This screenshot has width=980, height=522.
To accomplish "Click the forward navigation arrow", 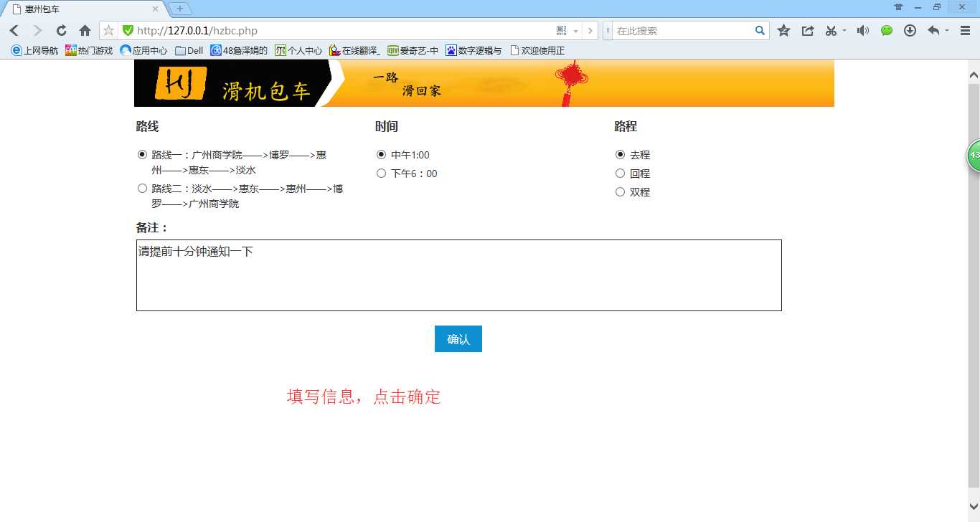I will (38, 31).
